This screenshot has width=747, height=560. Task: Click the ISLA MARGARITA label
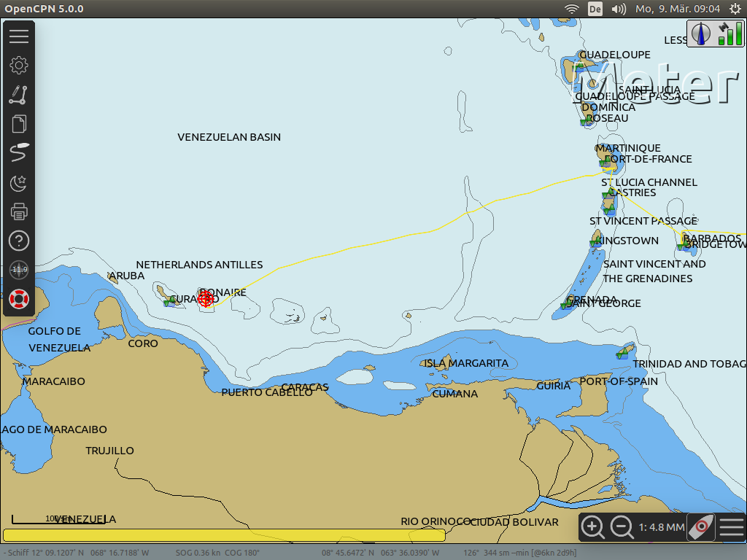466,363
